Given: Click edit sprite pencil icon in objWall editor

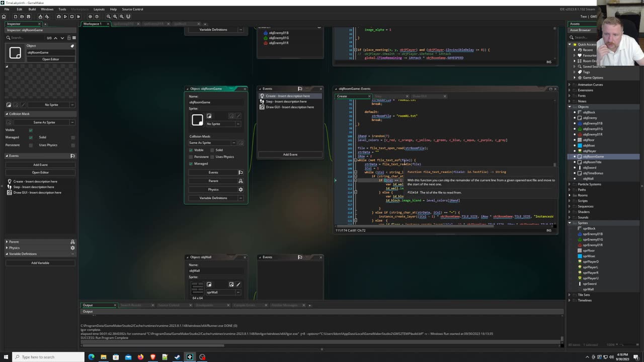Looking at the screenshot, I should (238, 285).
